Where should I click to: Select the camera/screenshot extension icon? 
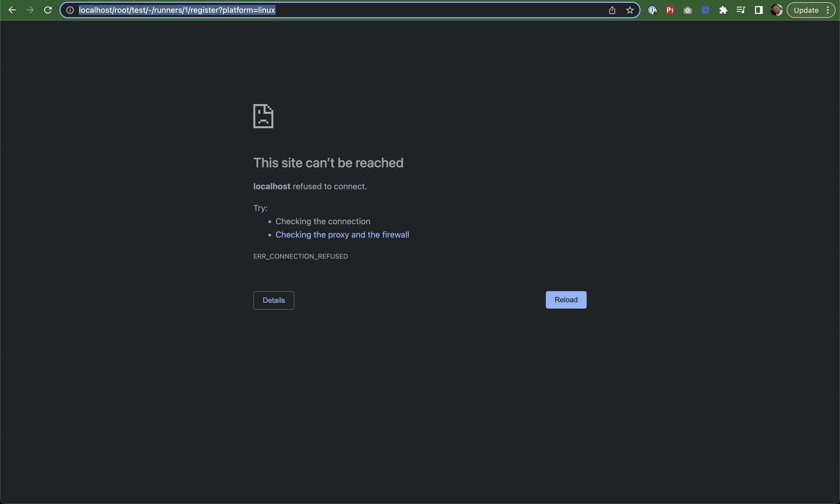pos(687,10)
